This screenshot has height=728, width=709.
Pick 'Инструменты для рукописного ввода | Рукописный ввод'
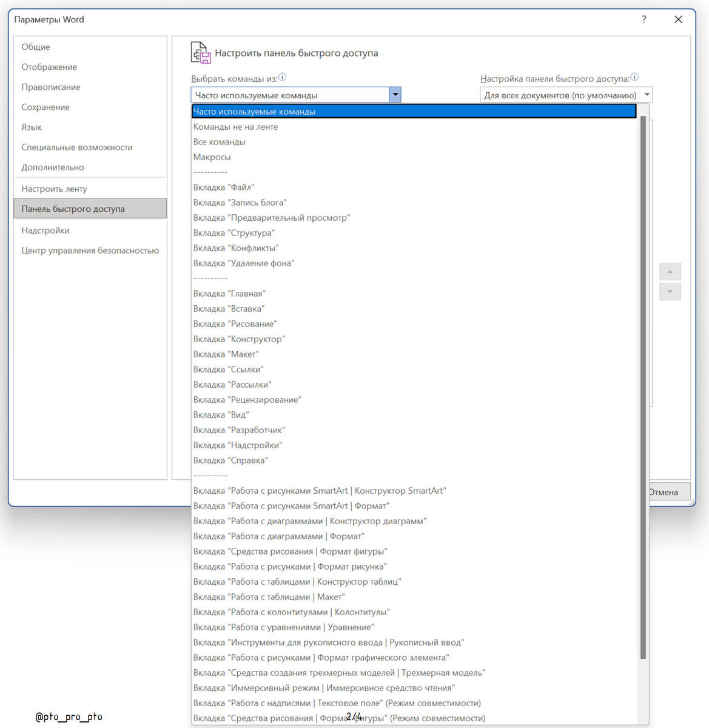point(415,642)
